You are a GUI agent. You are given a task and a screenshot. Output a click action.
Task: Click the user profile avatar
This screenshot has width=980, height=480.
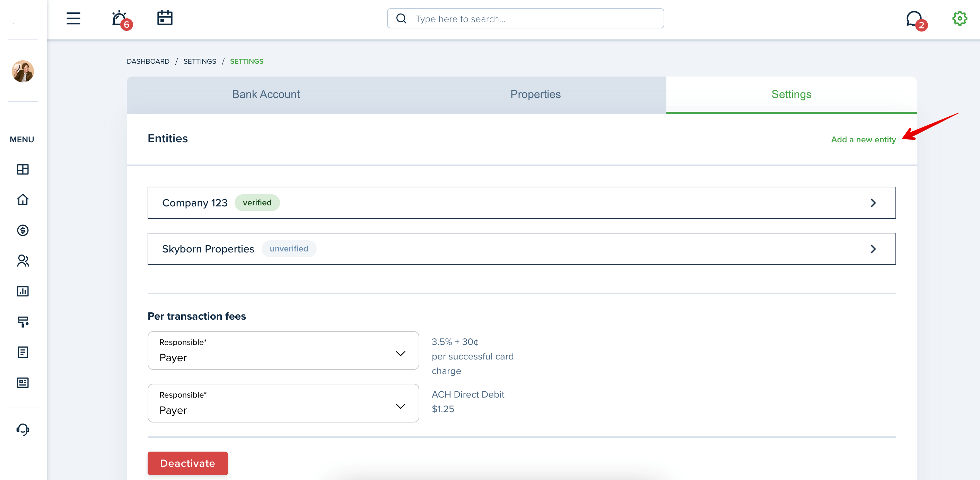tap(23, 71)
